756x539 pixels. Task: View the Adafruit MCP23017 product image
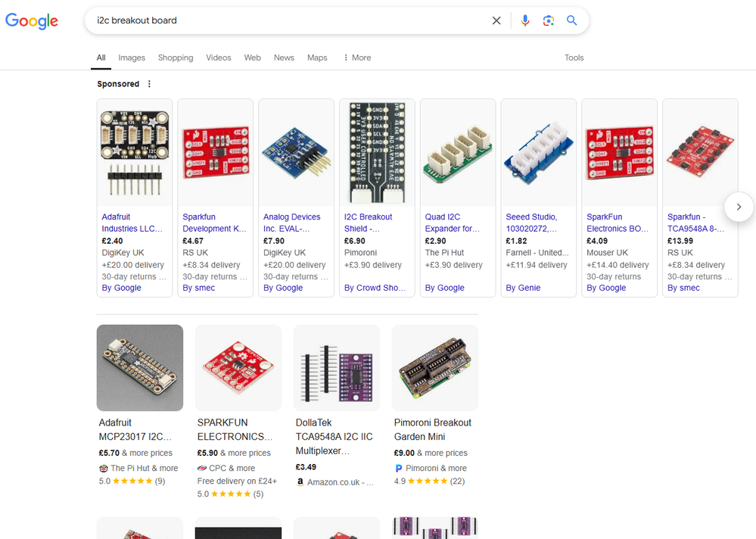(x=140, y=368)
